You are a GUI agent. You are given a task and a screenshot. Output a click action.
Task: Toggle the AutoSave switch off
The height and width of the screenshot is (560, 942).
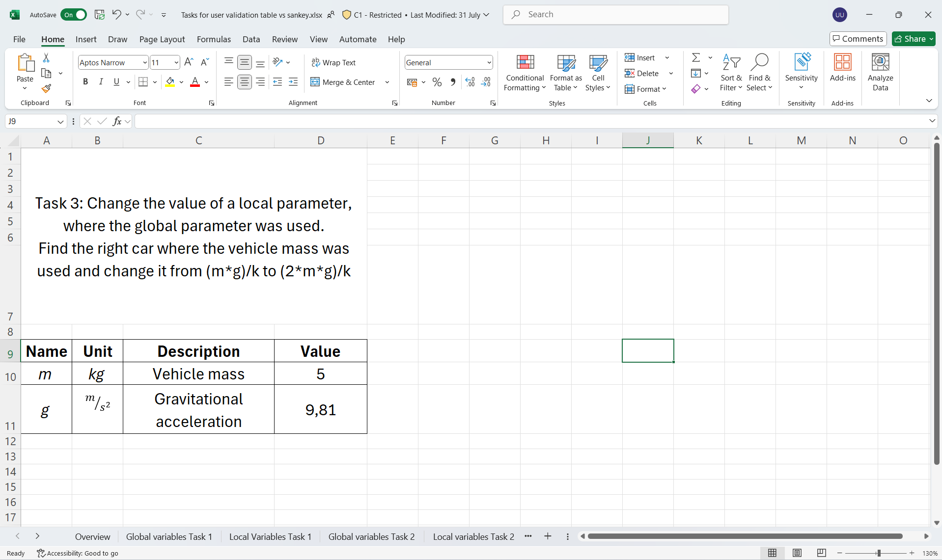click(74, 15)
